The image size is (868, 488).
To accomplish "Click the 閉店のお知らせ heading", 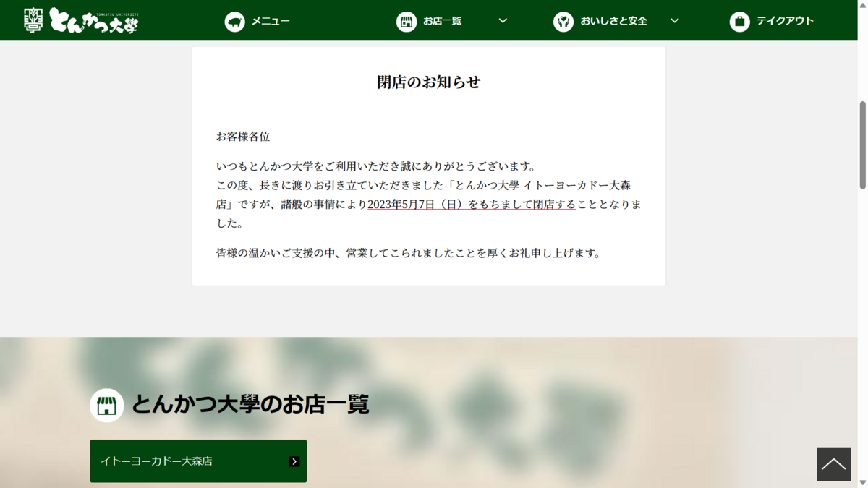I will tap(429, 82).
